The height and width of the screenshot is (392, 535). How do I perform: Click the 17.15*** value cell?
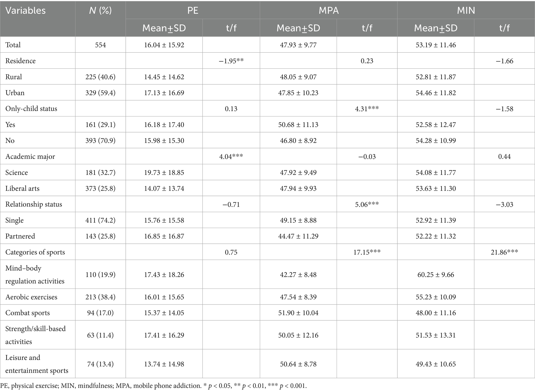[x=367, y=252]
